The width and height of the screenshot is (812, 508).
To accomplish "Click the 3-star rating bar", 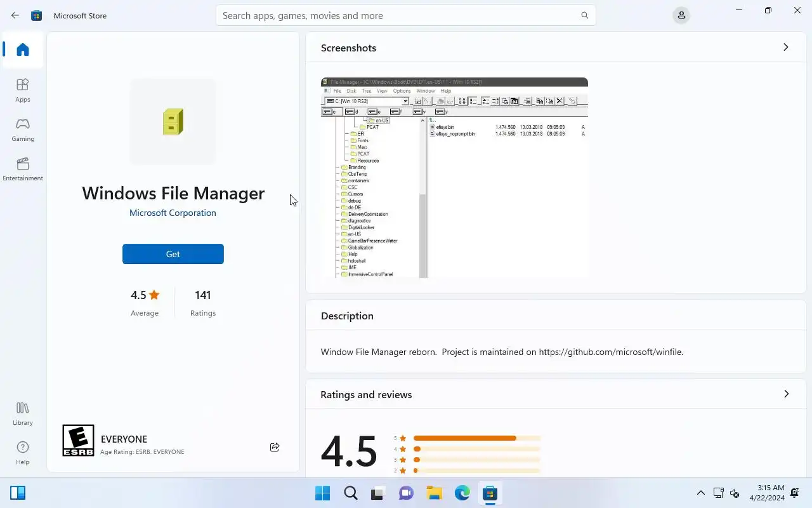I will pos(476,460).
